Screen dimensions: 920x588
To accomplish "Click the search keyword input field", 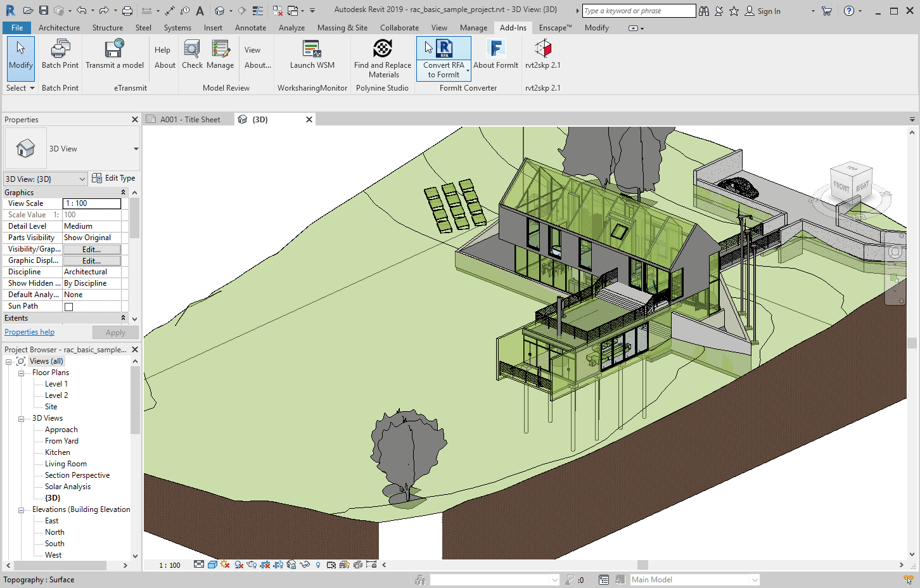I will pos(638,11).
